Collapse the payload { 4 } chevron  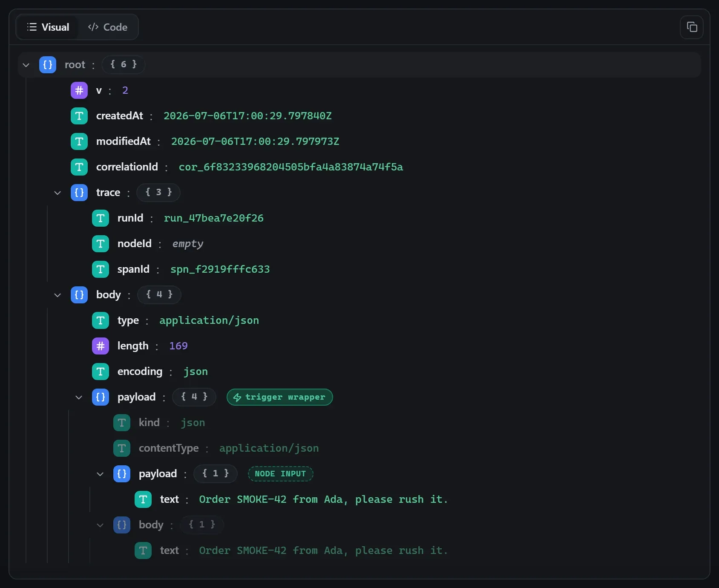tap(79, 397)
